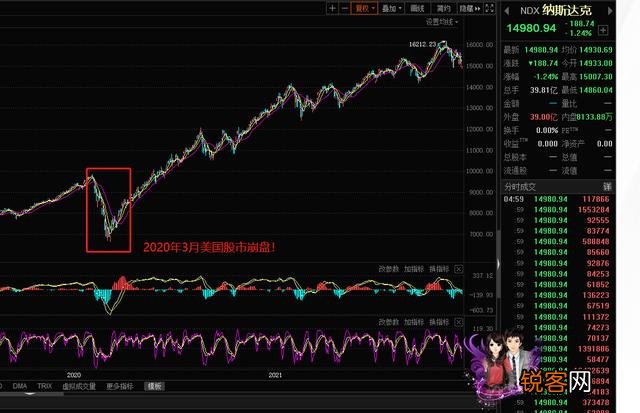Go to previous symbol with left arrow
640x413 pixels.
[x=507, y=11]
